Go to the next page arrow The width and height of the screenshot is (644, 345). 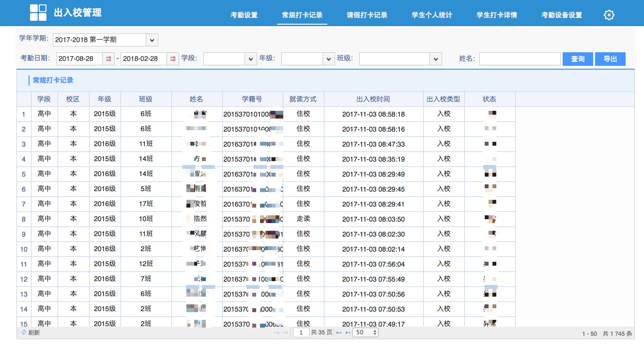(339, 333)
